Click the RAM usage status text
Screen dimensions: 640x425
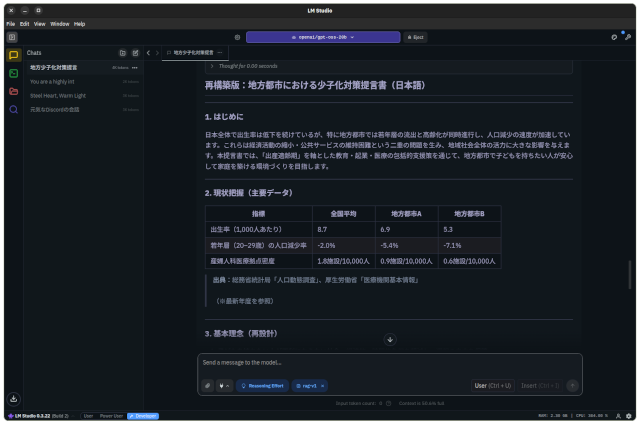pyautogui.click(x=553, y=416)
